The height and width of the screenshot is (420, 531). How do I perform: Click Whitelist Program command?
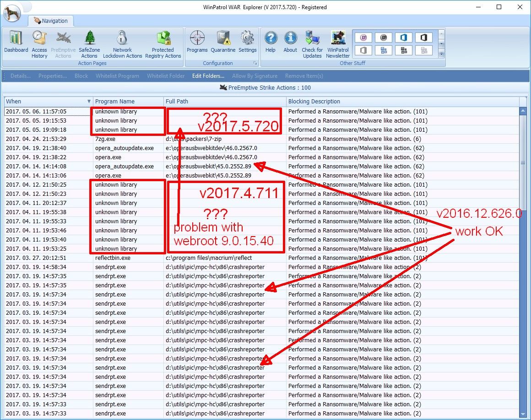pyautogui.click(x=117, y=76)
